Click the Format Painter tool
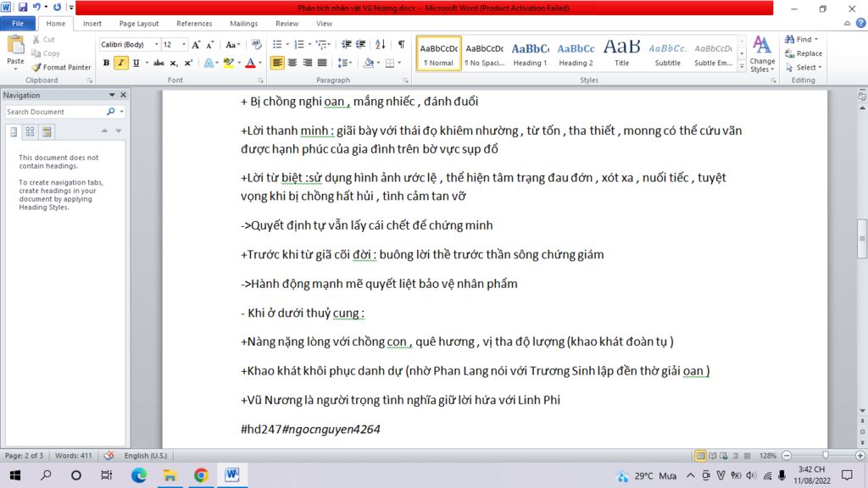868x488 pixels. click(x=61, y=67)
